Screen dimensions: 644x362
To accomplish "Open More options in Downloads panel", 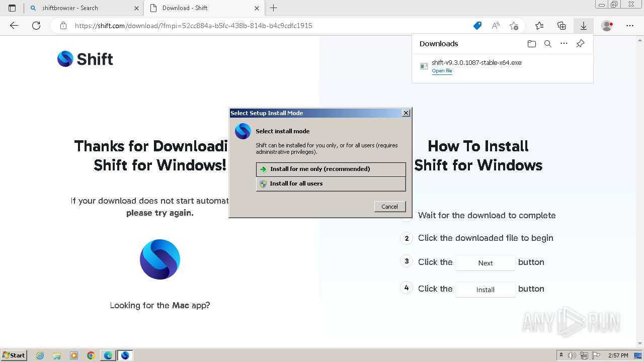I will point(564,44).
